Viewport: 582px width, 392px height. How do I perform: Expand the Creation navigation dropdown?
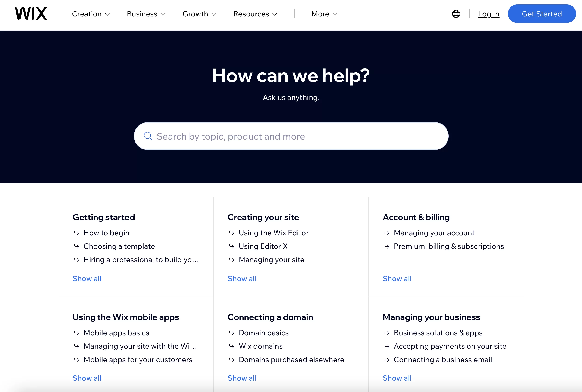pyautogui.click(x=90, y=14)
